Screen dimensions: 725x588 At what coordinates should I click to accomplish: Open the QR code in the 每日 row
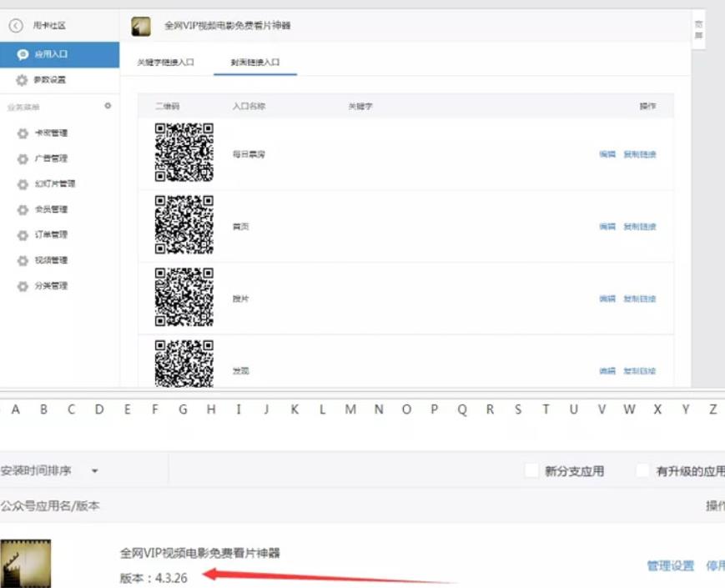[184, 152]
